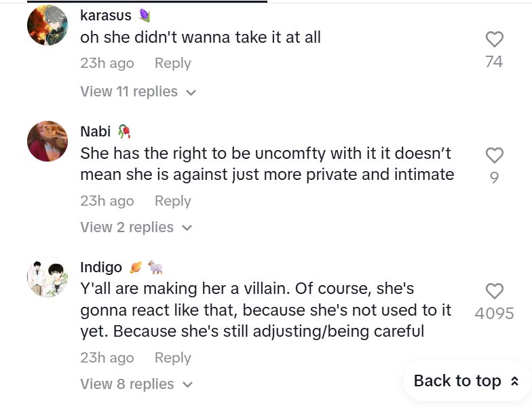Reply to karasus's comment
Image resolution: width=532 pixels, height=408 pixels.
click(172, 63)
